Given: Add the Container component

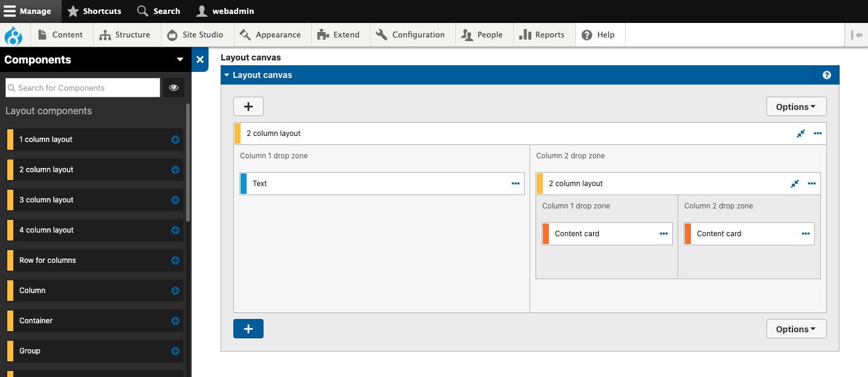Looking at the screenshot, I should pos(175,321).
